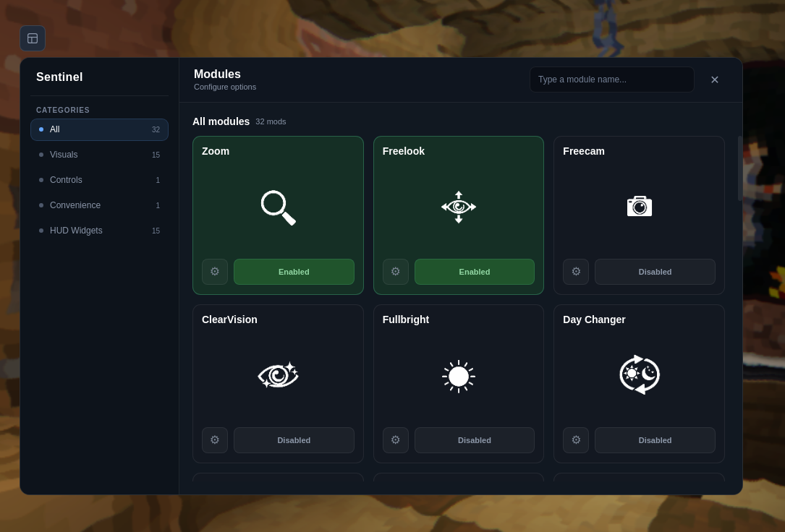Click the Freelook card title
785x532 pixels.
click(404, 151)
